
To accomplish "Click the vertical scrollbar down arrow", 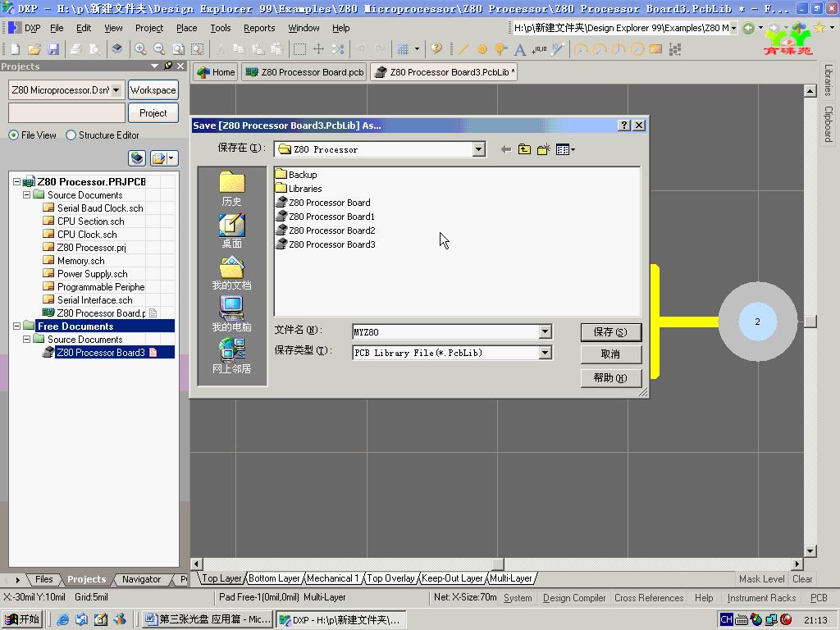I will coord(810,550).
